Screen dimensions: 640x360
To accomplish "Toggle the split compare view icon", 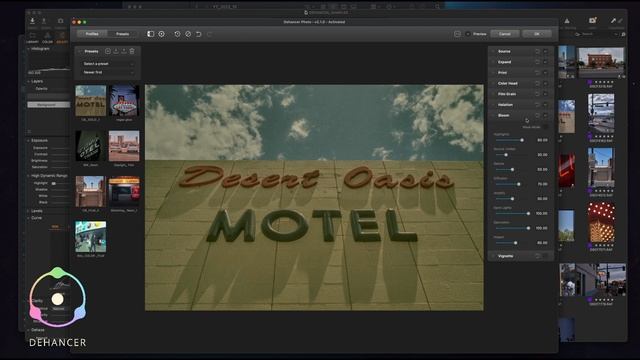I will pyautogui.click(x=151, y=34).
